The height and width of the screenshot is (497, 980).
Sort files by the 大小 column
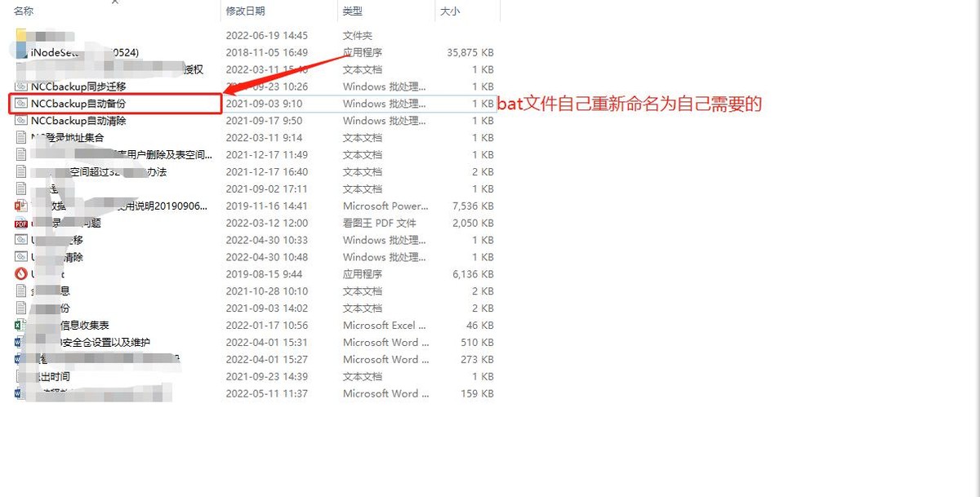pyautogui.click(x=450, y=11)
